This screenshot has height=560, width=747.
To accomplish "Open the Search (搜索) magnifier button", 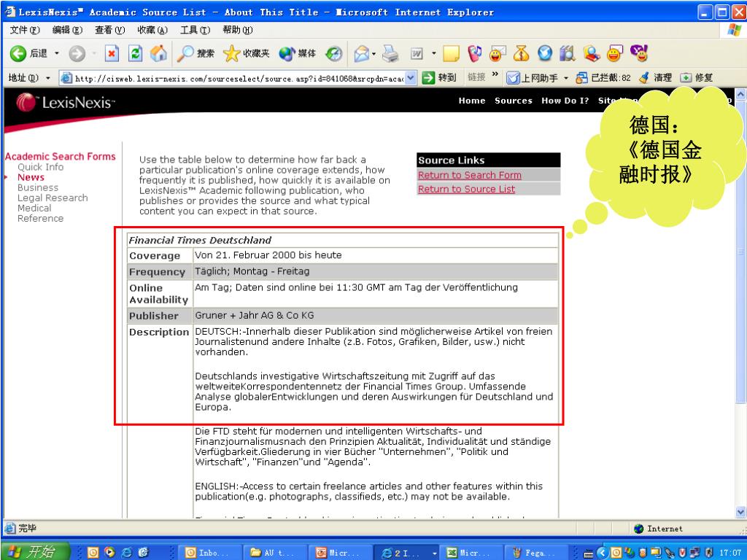I will 196,53.
